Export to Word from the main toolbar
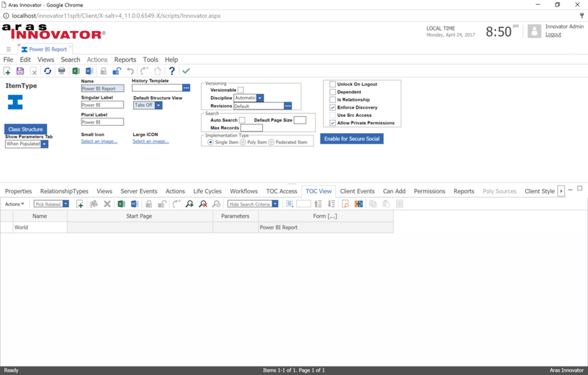Image resolution: width=588 pixels, height=375 pixels. (89, 71)
